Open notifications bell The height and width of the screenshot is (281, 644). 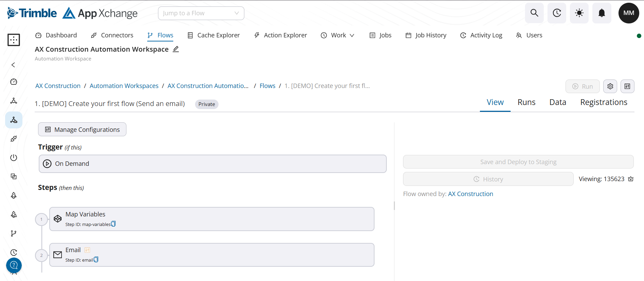click(602, 13)
